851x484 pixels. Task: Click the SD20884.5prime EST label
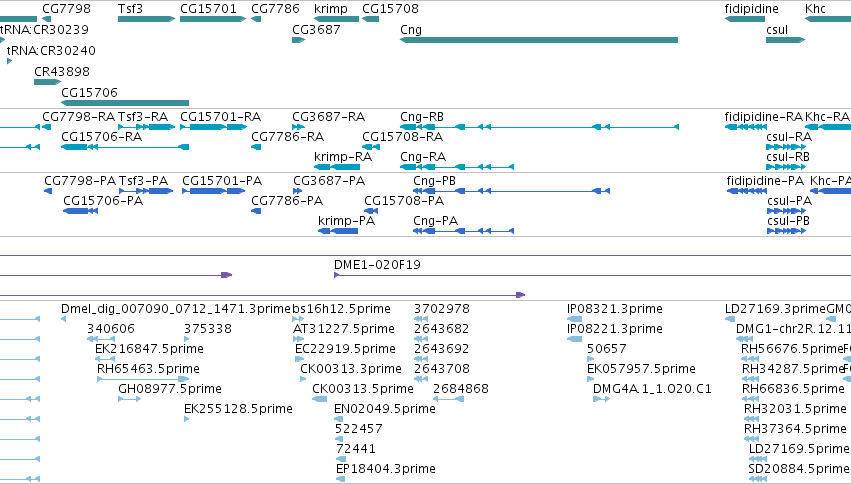(x=799, y=469)
